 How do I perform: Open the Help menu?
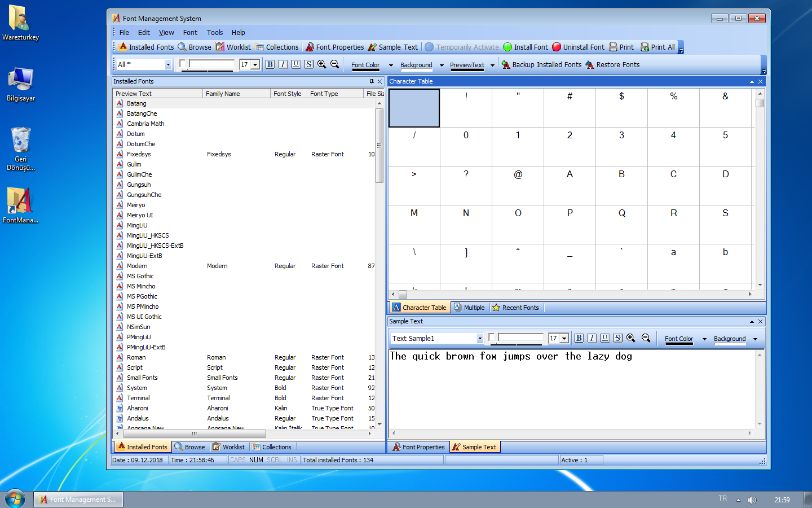pos(239,33)
